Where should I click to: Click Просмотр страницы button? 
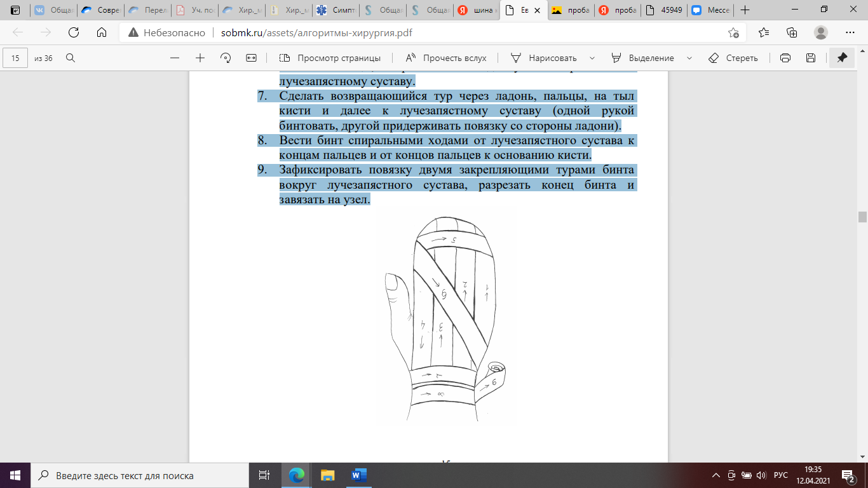(330, 58)
